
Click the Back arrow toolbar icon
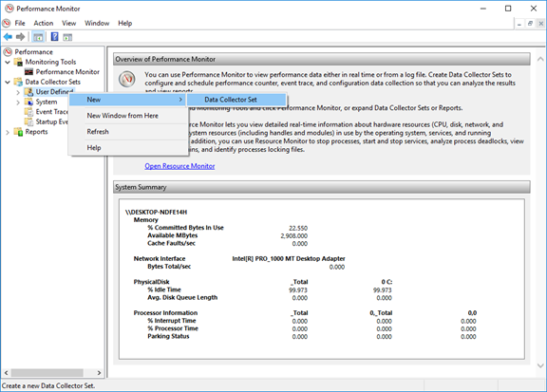point(8,37)
